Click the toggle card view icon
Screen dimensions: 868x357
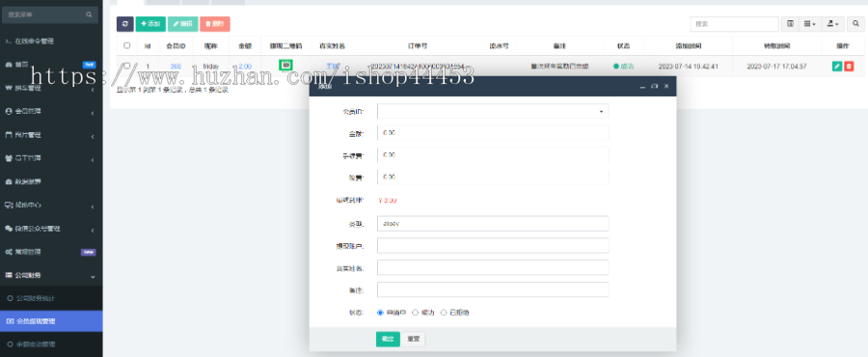[790, 24]
